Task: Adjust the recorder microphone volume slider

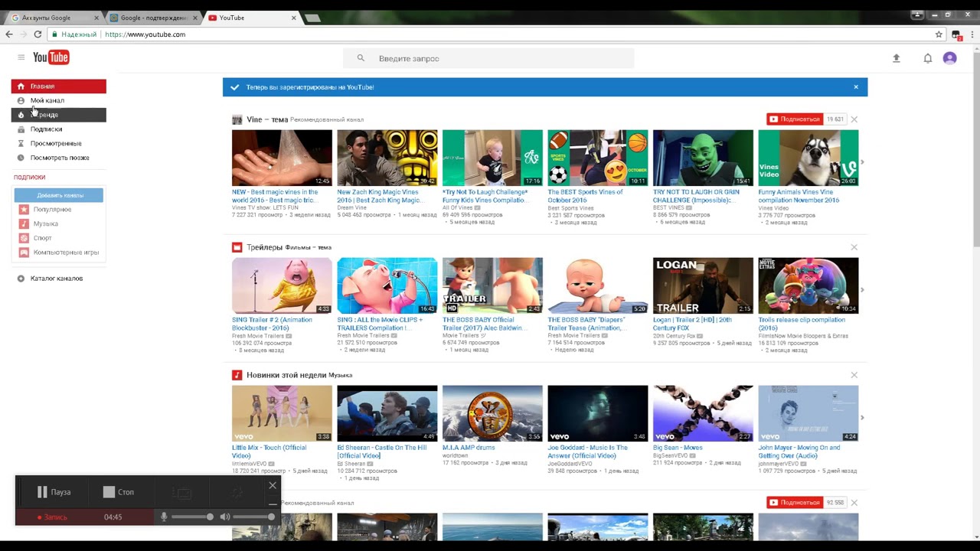Action: (x=192, y=517)
